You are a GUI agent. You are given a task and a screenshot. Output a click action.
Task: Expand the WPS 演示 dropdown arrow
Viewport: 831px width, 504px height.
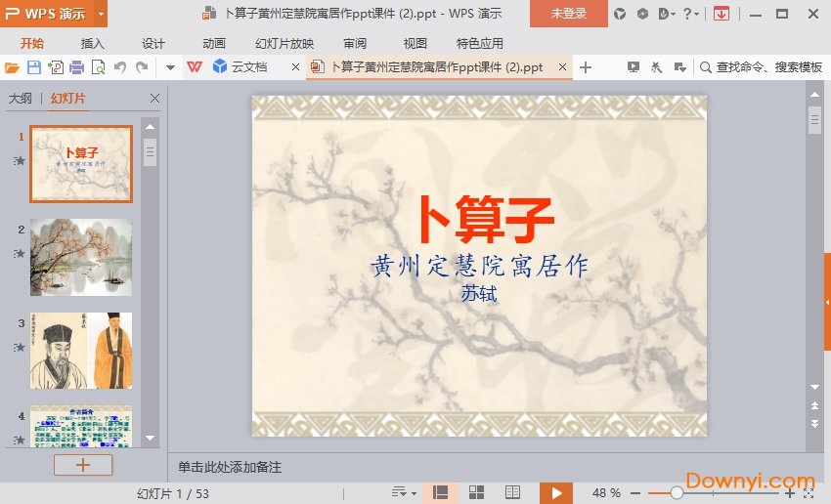(101, 14)
